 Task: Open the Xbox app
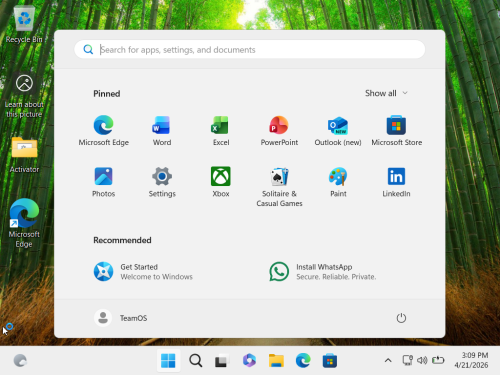click(221, 182)
